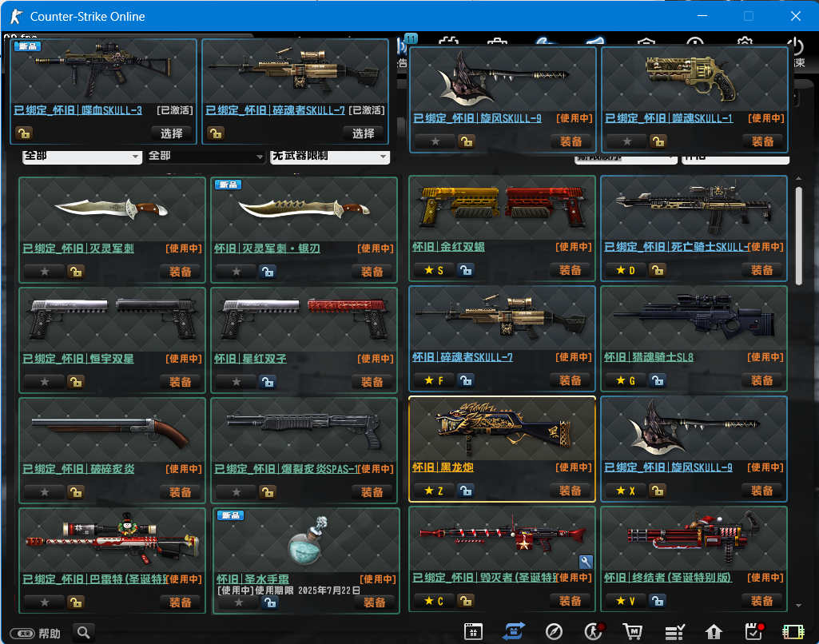The width and height of the screenshot is (819, 644).
Task: Toggle the star D favorite on 死亡骑士SKULL
Action: 626,270
